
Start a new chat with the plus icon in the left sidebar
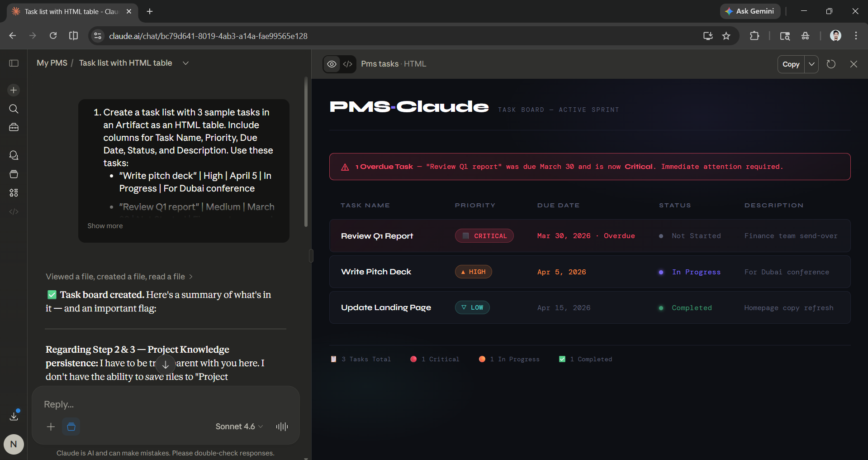pos(14,90)
